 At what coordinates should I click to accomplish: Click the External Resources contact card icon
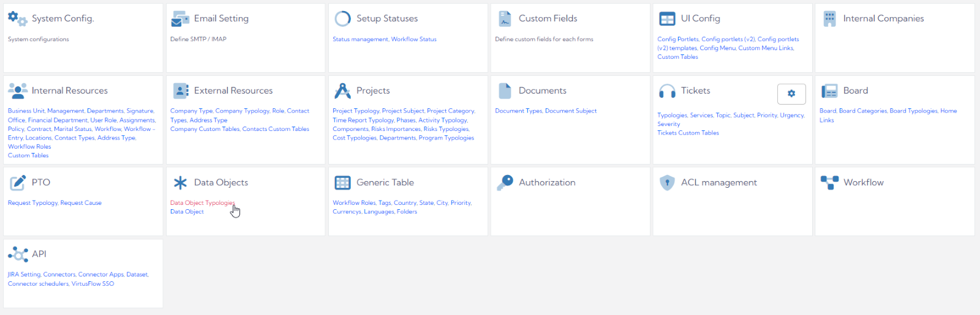click(181, 91)
